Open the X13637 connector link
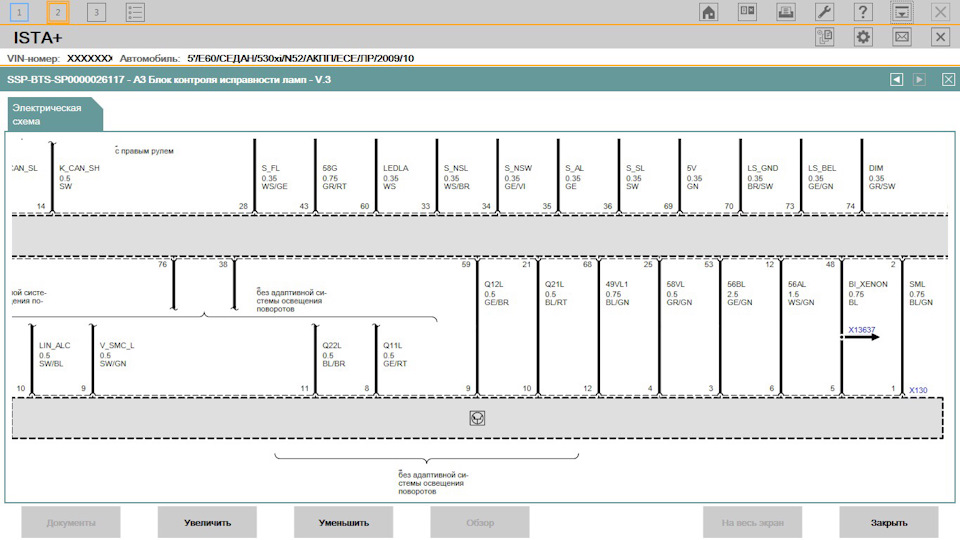Image resolution: width=960 pixels, height=540 pixels. point(861,330)
